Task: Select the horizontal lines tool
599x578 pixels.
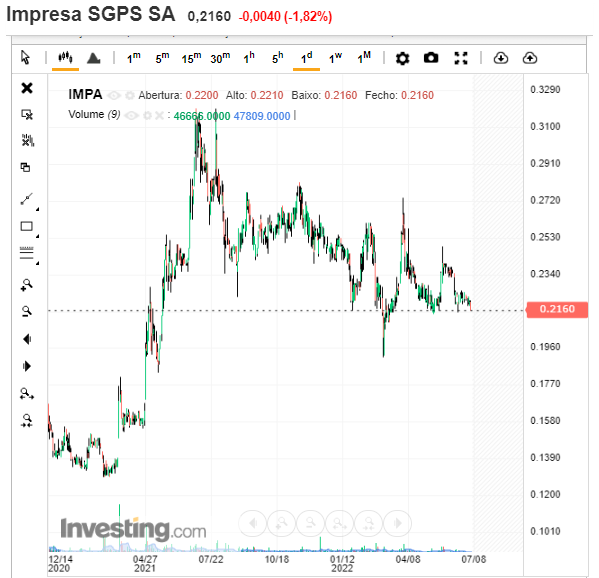Action: click(x=26, y=253)
